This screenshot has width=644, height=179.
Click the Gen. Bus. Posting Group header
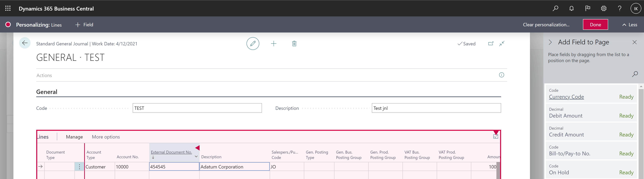click(348, 155)
